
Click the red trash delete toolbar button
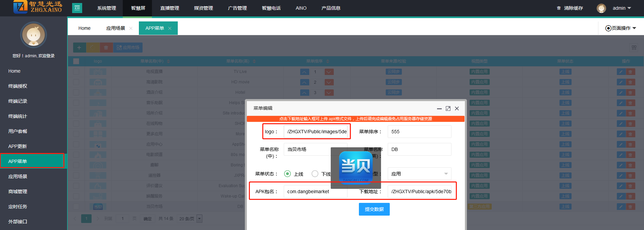106,48
